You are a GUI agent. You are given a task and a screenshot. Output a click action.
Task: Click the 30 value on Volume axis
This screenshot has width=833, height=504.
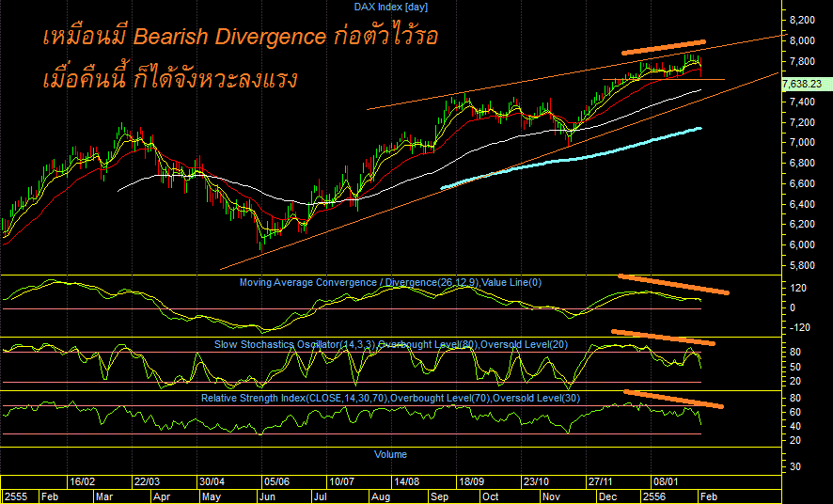pyautogui.click(x=795, y=466)
